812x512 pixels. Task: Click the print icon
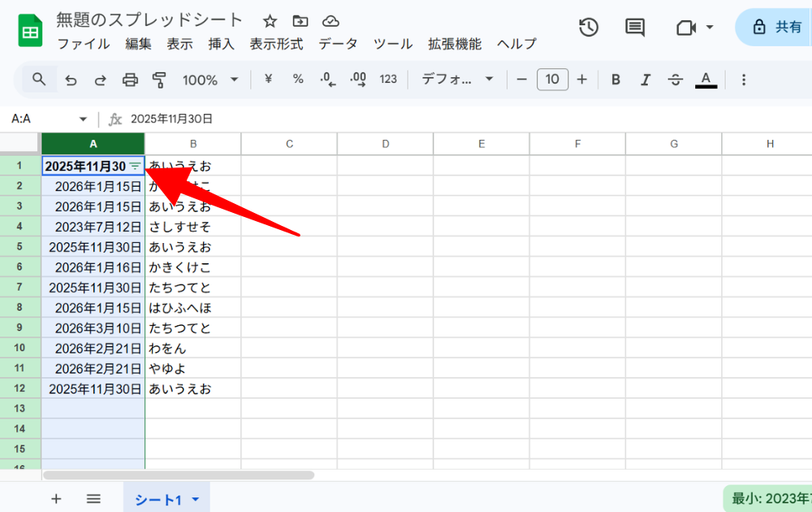[x=130, y=80]
